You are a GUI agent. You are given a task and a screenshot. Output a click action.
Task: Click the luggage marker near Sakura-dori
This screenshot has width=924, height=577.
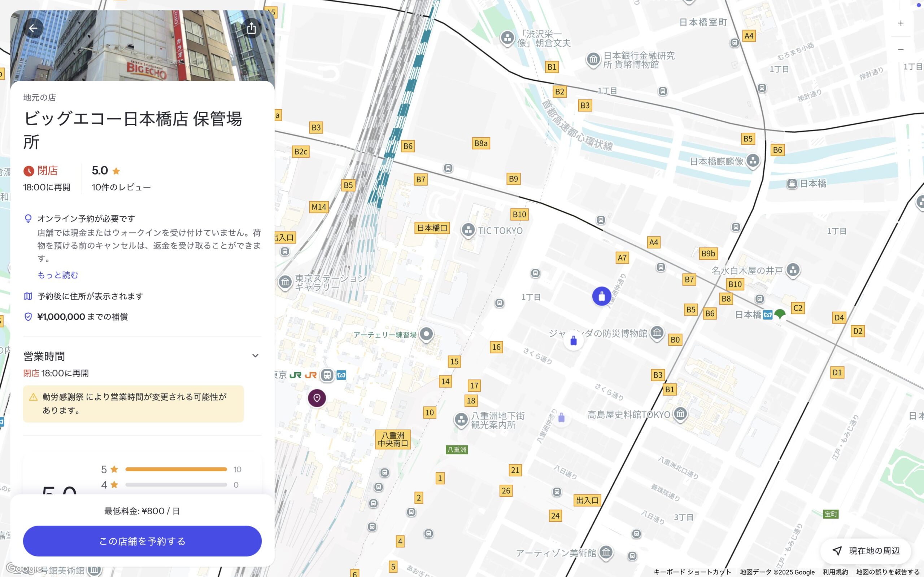point(573,341)
